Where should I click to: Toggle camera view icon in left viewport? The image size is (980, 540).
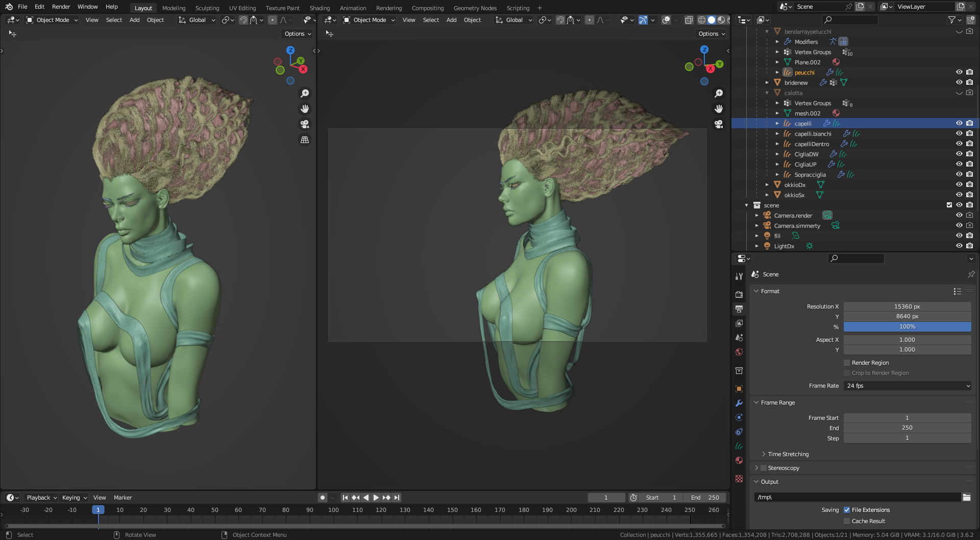coord(305,124)
